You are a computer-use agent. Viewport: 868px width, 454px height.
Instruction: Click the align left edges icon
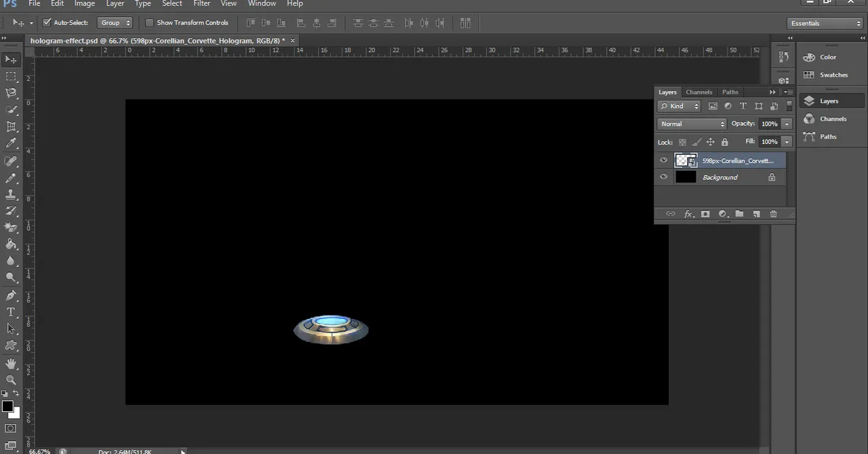point(301,23)
